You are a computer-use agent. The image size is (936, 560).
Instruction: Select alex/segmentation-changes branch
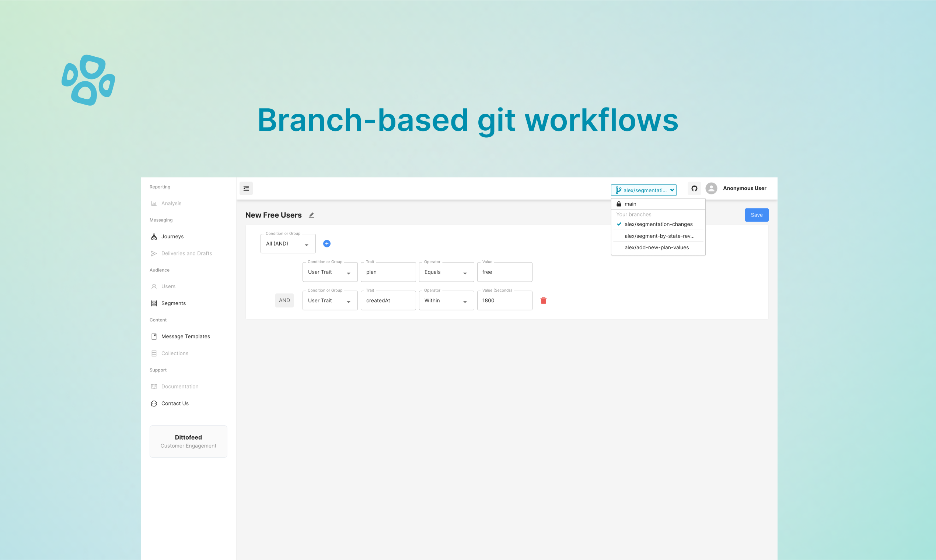[658, 224]
